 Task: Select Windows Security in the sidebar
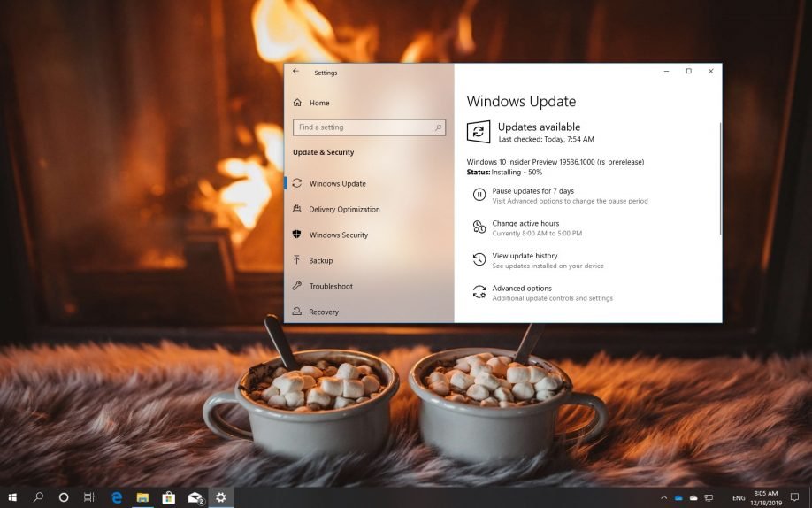338,235
